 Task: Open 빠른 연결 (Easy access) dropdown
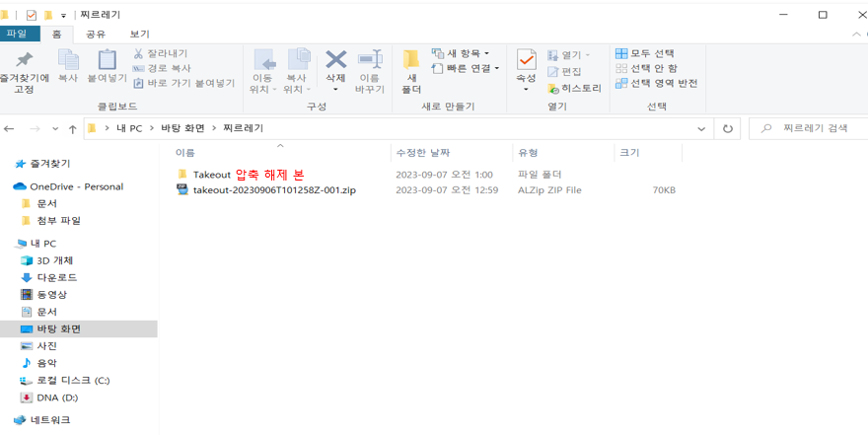[x=466, y=68]
